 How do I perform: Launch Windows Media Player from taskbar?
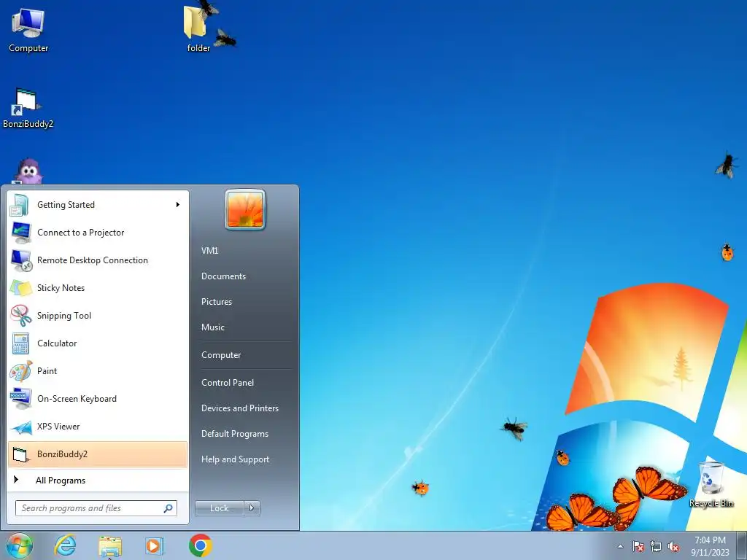coord(155,545)
